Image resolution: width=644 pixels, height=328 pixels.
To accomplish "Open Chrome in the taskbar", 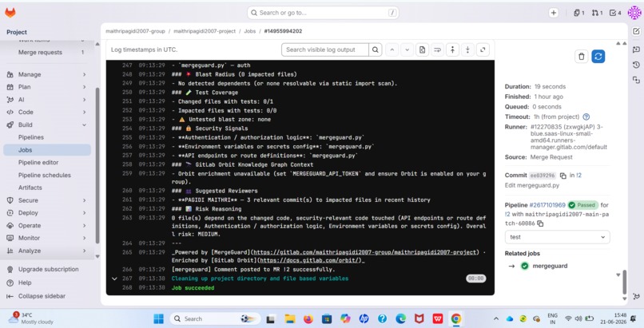I will point(456,318).
